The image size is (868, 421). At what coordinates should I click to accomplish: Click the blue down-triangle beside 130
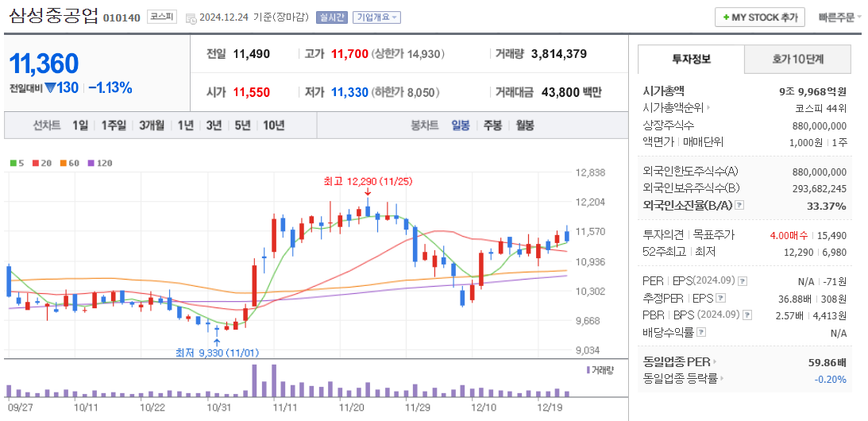[49, 87]
